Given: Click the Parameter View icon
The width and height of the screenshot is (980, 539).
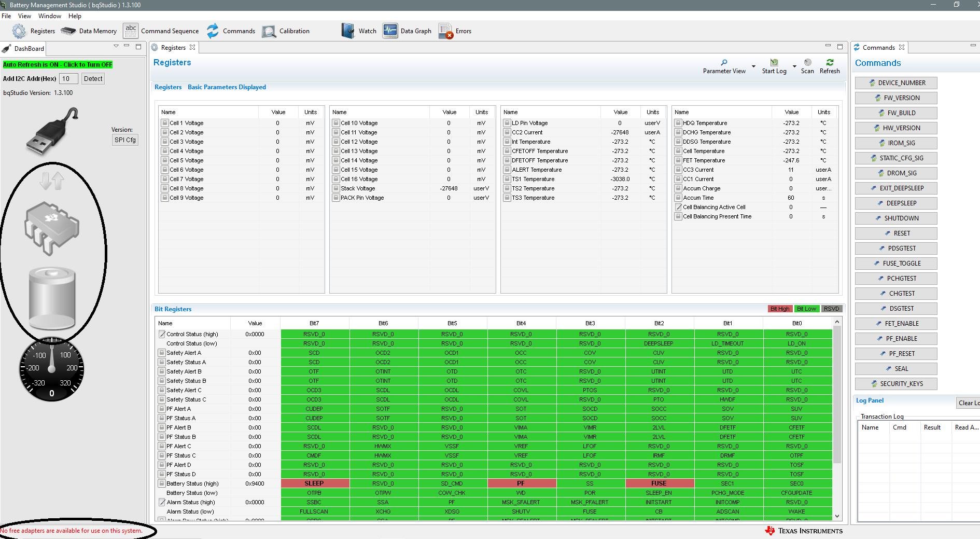Looking at the screenshot, I should click(724, 63).
